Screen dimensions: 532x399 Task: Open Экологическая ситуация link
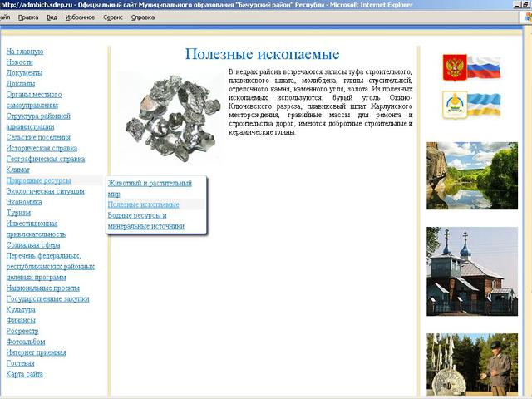click(x=46, y=191)
